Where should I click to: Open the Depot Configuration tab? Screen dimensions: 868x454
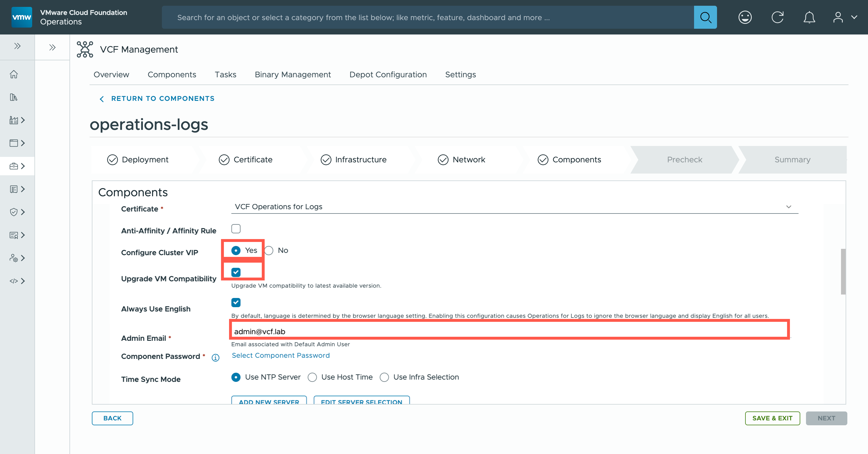coord(388,74)
